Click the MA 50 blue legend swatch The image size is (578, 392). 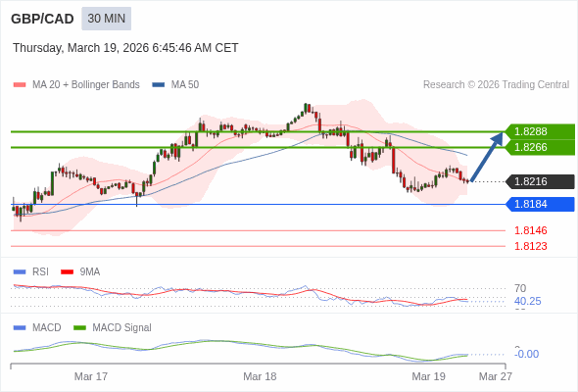158,85
